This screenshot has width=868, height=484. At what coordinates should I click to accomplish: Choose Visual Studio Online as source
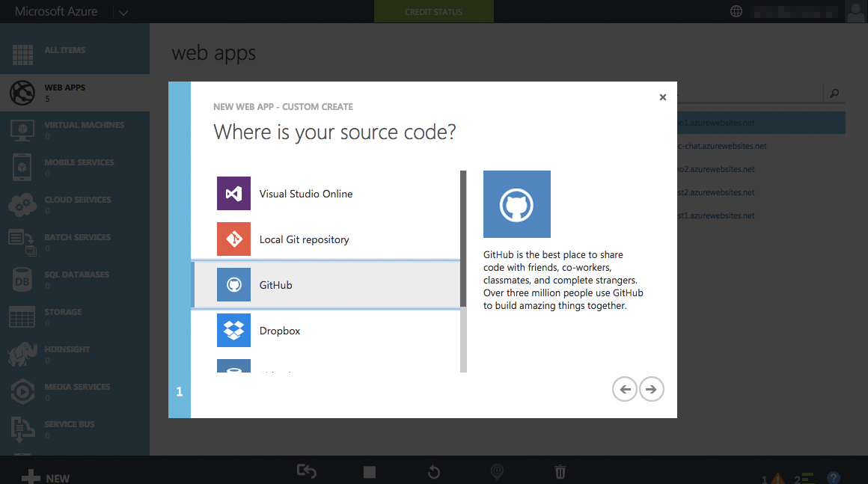click(325, 194)
